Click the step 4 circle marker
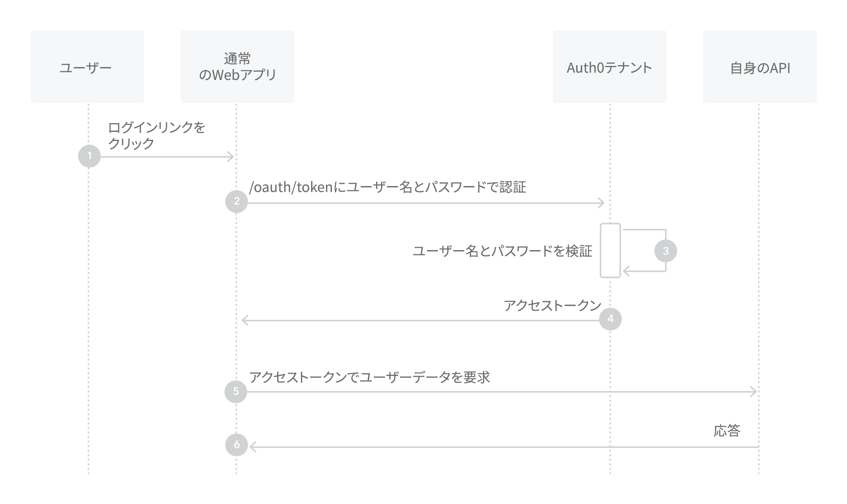Screen dimensions: 847x504 click(610, 319)
